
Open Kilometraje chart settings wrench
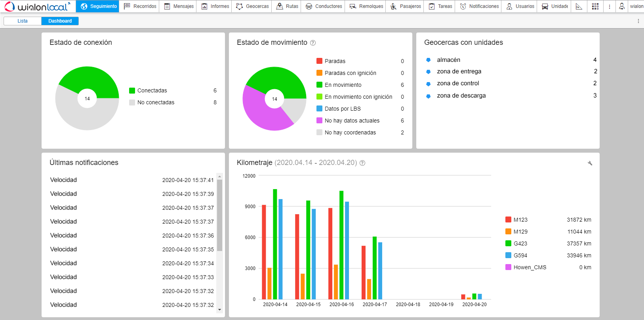pyautogui.click(x=590, y=163)
